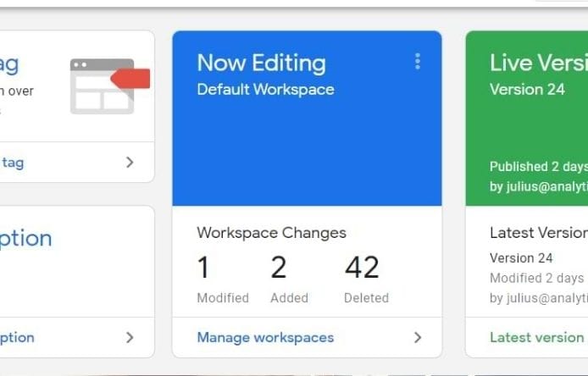Click Version 24 under Latest Version
The height and width of the screenshot is (376, 588).
pos(521,257)
